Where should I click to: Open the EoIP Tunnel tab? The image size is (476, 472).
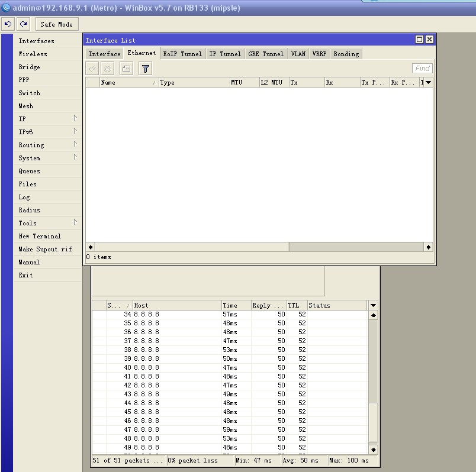point(182,54)
